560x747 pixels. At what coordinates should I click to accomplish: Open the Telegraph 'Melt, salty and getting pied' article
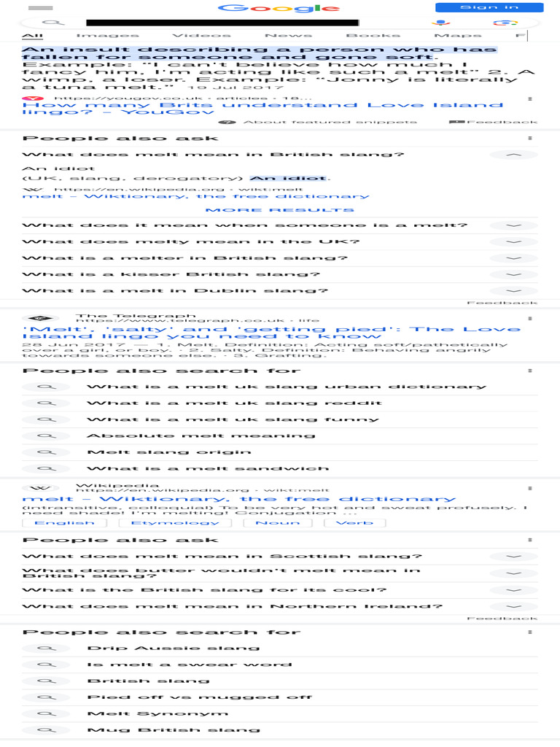pos(271,333)
